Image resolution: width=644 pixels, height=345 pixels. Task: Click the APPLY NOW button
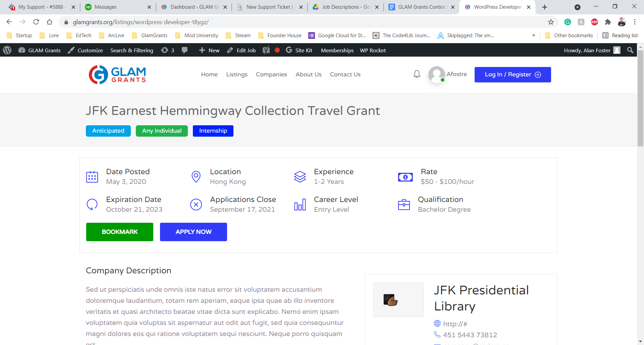tap(194, 232)
